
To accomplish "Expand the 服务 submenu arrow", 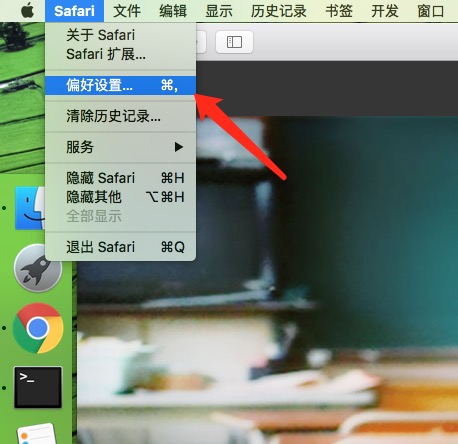I will pyautogui.click(x=179, y=147).
